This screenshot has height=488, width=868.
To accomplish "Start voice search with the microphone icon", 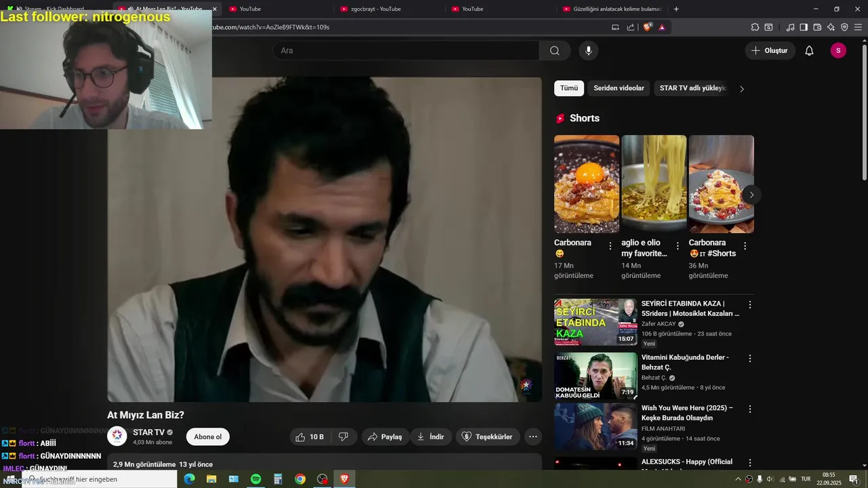I will tap(589, 51).
